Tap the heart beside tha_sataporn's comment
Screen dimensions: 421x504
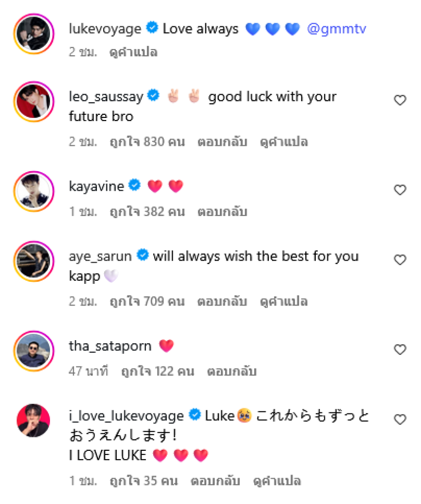[x=400, y=349]
